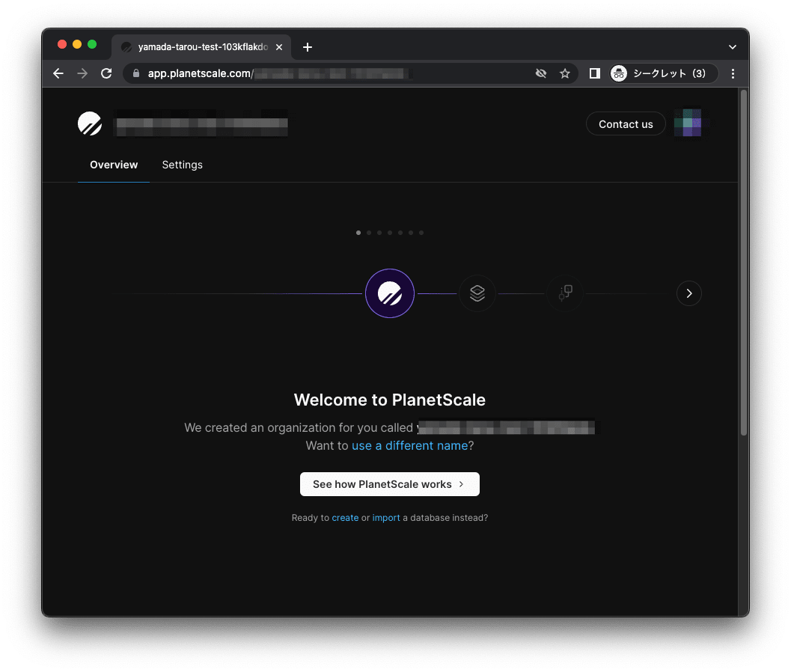Close window with the red button
This screenshot has width=791, height=672.
(62, 44)
